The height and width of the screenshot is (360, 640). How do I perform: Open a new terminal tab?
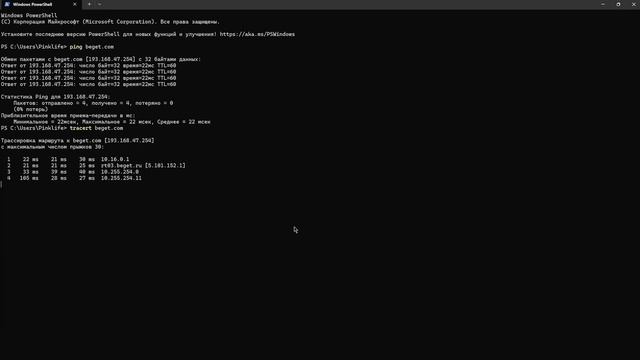(89, 4)
